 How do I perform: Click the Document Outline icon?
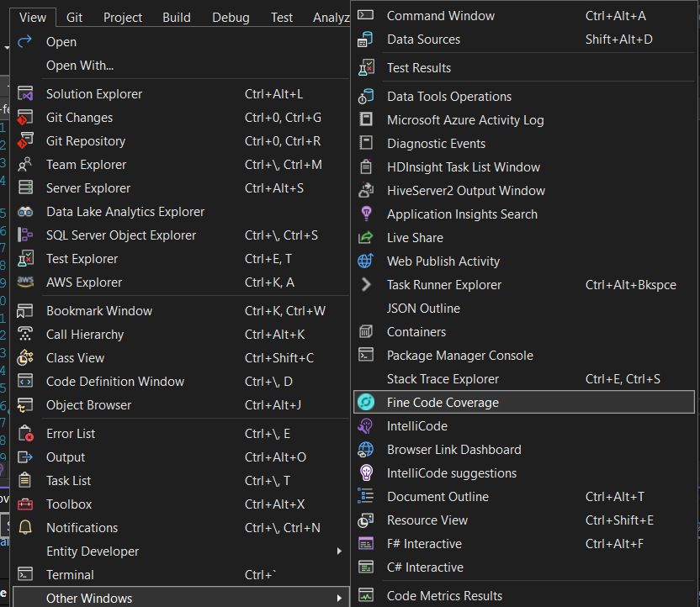coord(366,496)
